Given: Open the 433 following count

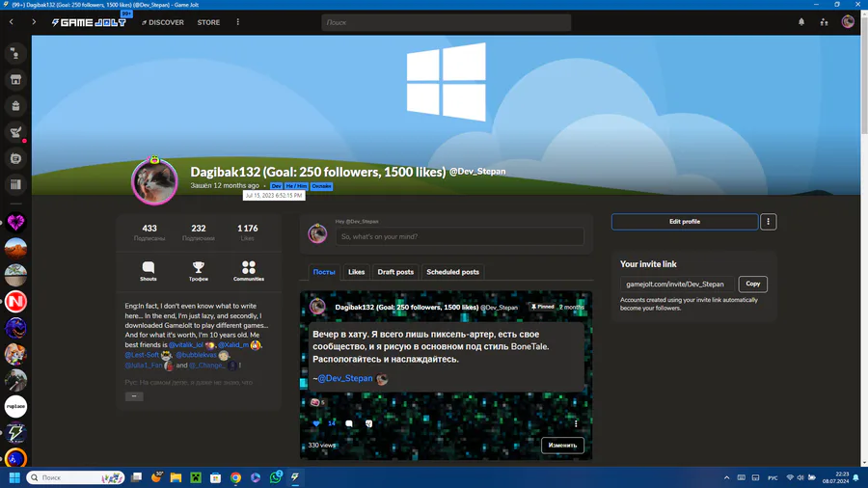Looking at the screenshot, I should click(149, 232).
